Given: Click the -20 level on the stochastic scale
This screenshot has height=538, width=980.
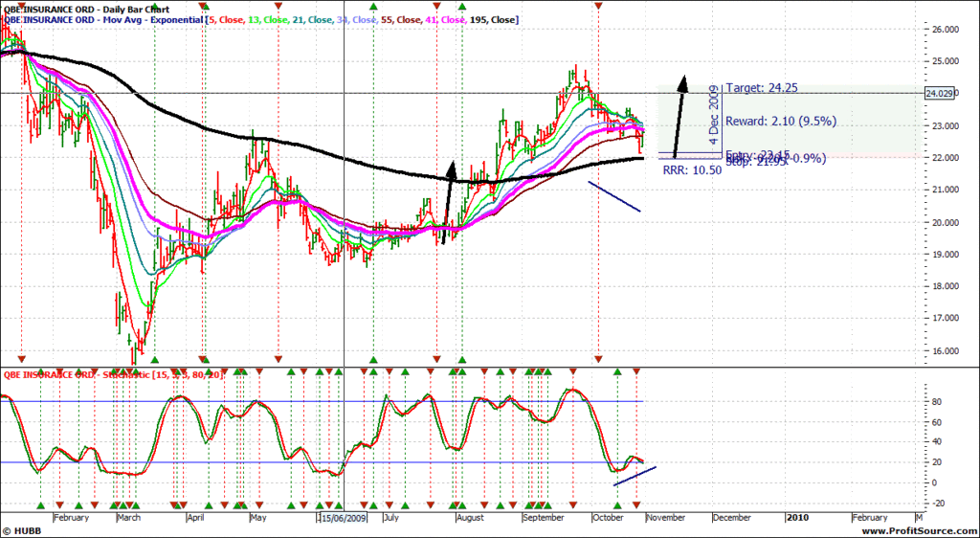Looking at the screenshot, I should 937,503.
